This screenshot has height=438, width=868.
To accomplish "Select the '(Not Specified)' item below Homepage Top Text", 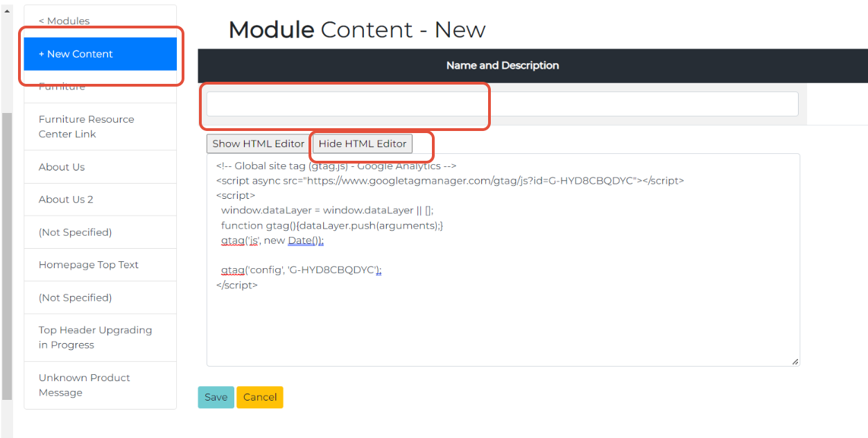I will click(x=101, y=297).
